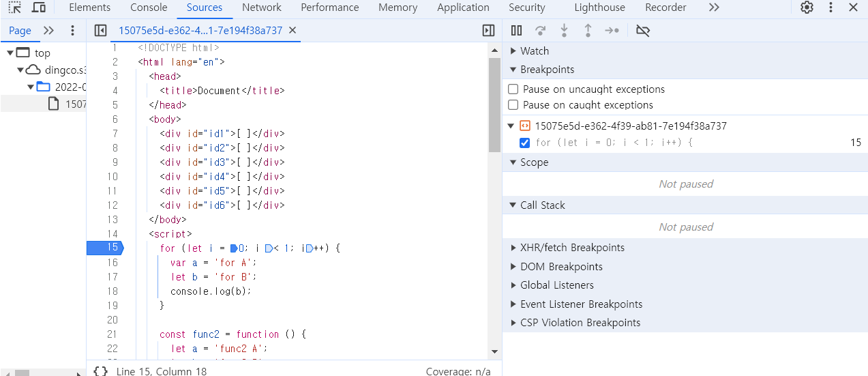Collapse the 15075e5d breakpoint file group
This screenshot has height=376, width=868.
(x=510, y=126)
